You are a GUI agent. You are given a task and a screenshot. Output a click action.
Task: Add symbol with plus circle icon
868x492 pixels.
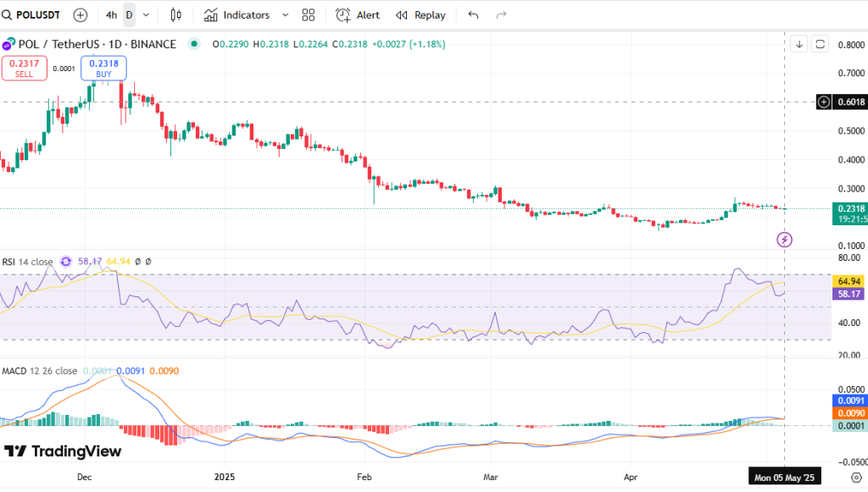pyautogui.click(x=81, y=15)
